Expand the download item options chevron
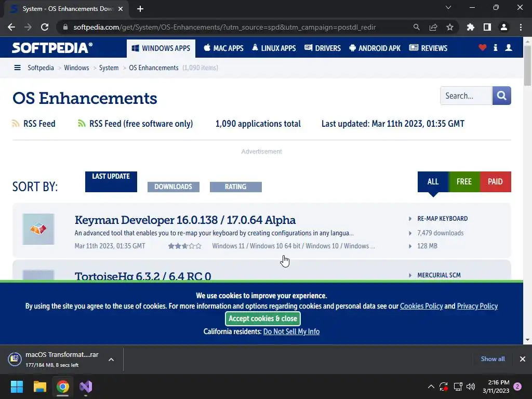 [x=111, y=360]
